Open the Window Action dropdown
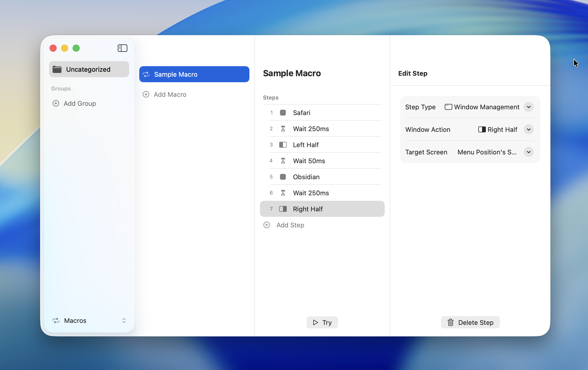The image size is (588, 370). point(529,129)
